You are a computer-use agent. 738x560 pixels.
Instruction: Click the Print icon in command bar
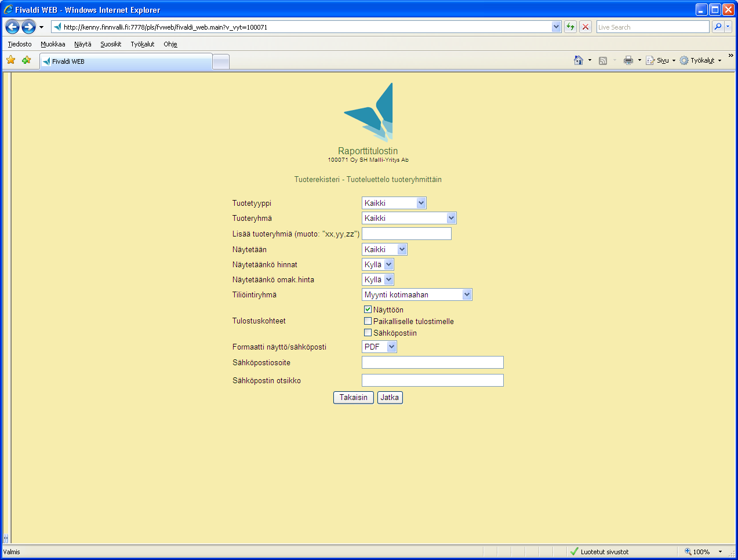tap(628, 60)
